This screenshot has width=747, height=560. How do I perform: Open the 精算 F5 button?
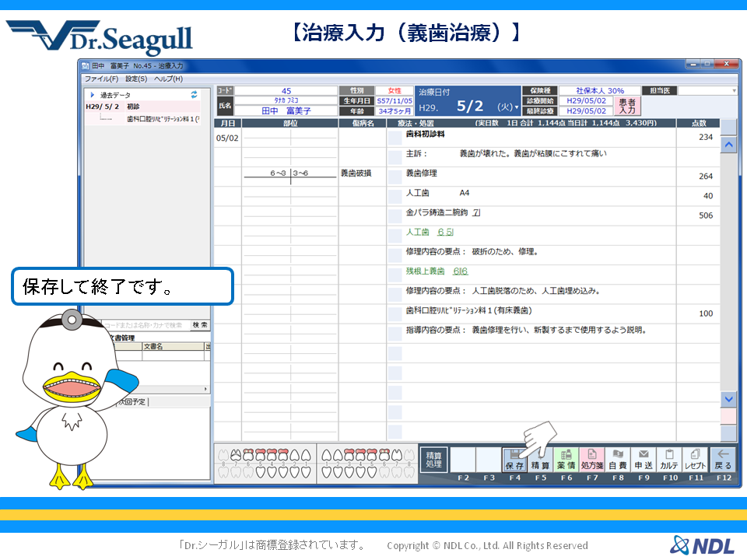[540, 460]
